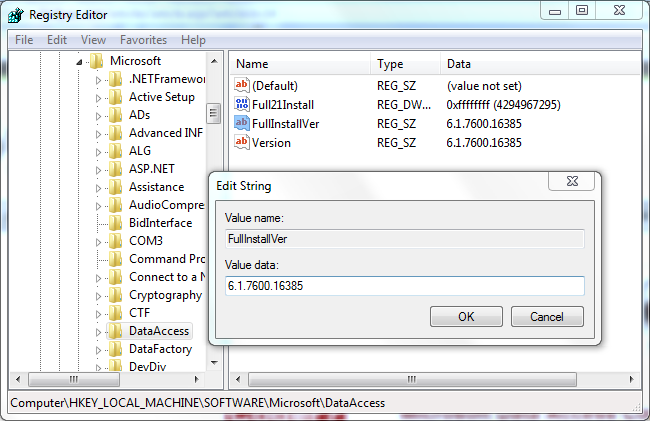The image size is (650, 421).
Task: Click the tree pane down scroll arrow
Action: pos(214,363)
